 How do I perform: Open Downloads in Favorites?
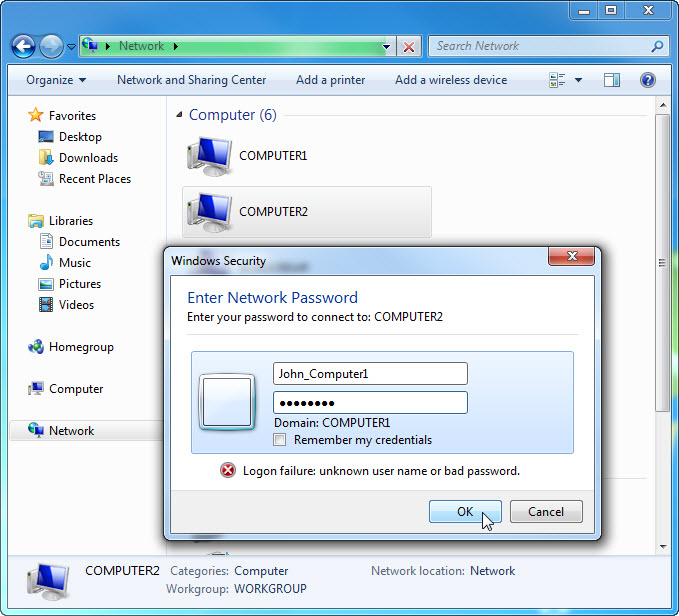pos(88,158)
